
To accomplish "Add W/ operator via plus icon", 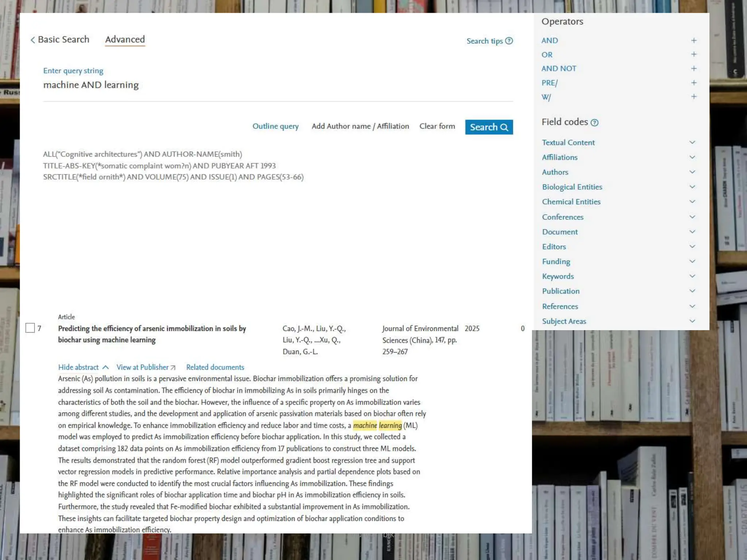I will tap(693, 97).
